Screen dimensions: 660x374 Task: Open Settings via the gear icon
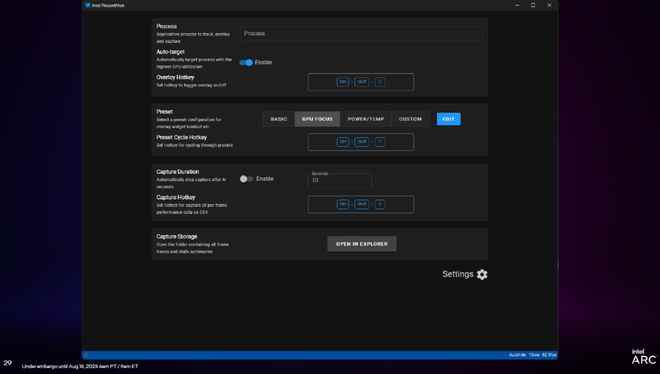(482, 274)
